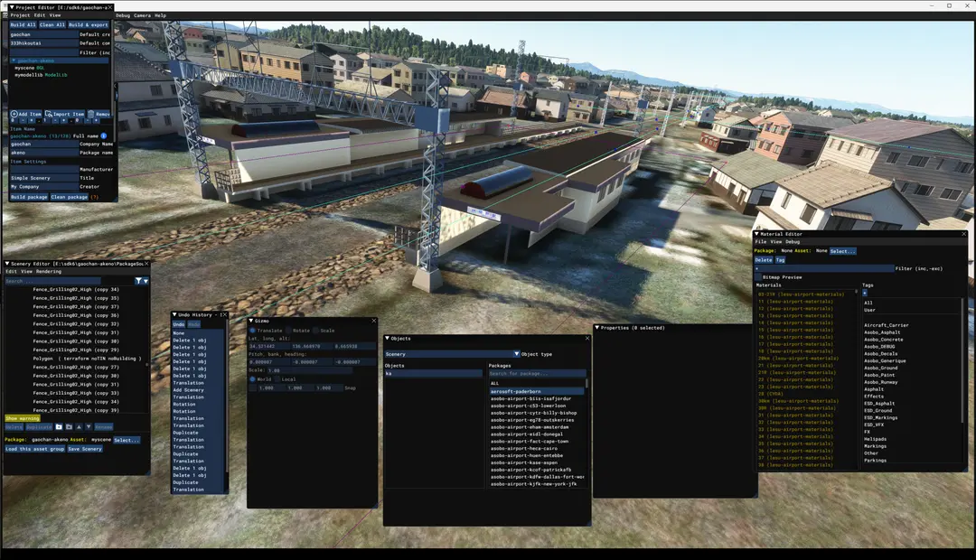Image resolution: width=976 pixels, height=560 pixels.
Task: Click the Build package button
Action: point(29,197)
